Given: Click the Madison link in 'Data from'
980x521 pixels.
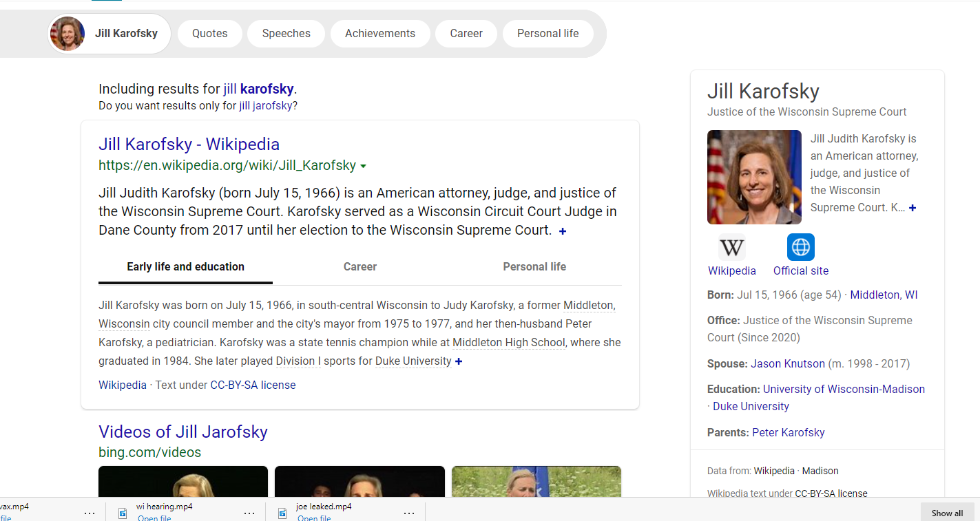Looking at the screenshot, I should 820,471.
